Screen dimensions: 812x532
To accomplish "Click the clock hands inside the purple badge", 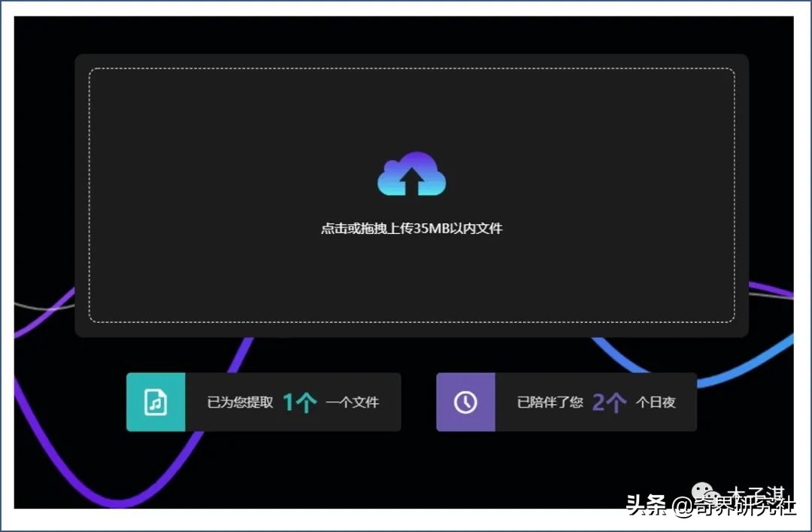I will pos(466,402).
